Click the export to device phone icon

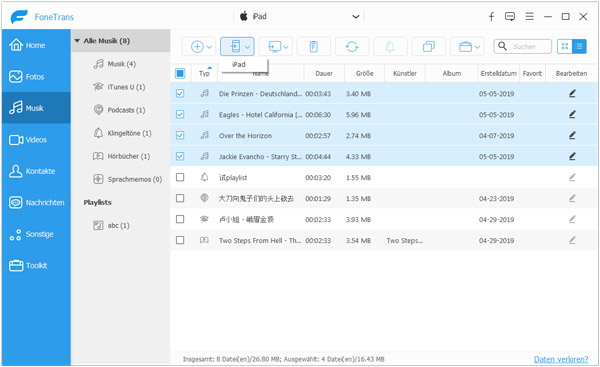(235, 46)
